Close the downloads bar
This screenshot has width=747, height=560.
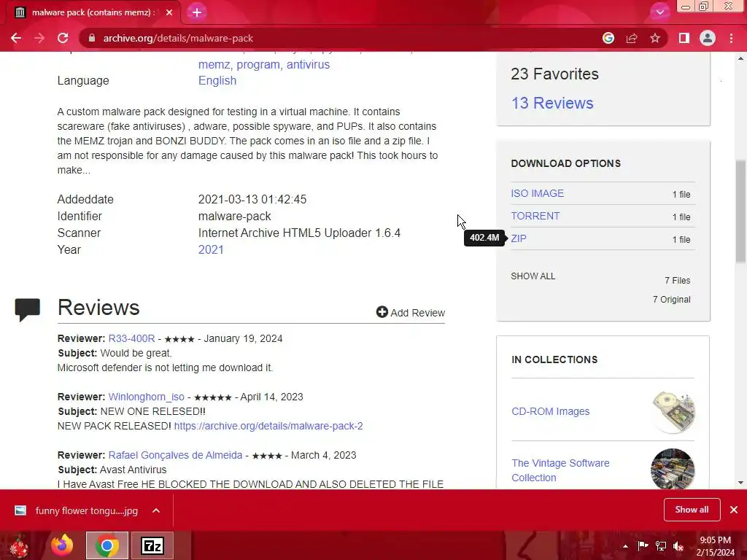(734, 510)
